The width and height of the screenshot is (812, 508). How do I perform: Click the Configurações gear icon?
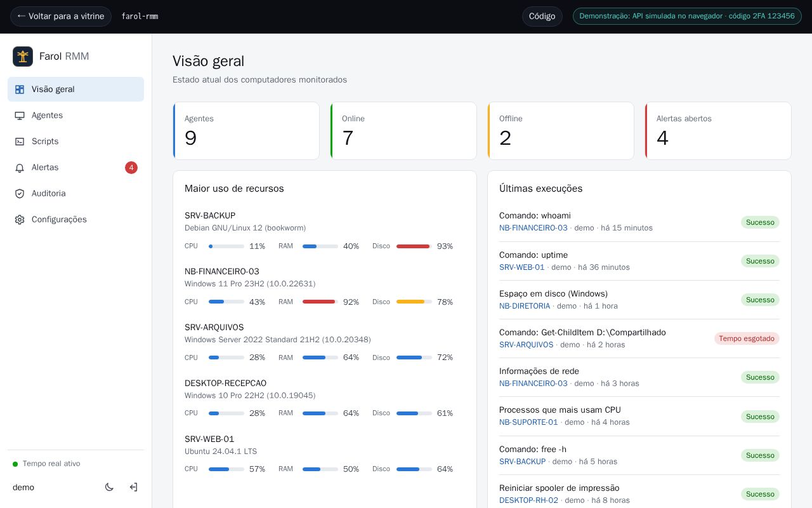click(20, 220)
